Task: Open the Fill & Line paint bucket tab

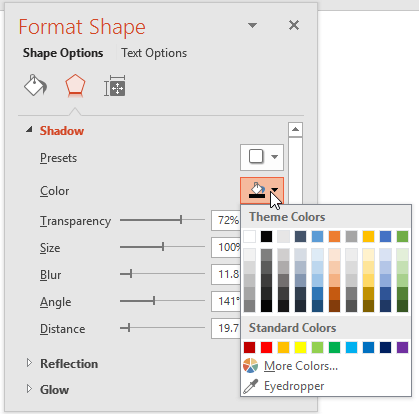Action: click(x=35, y=85)
